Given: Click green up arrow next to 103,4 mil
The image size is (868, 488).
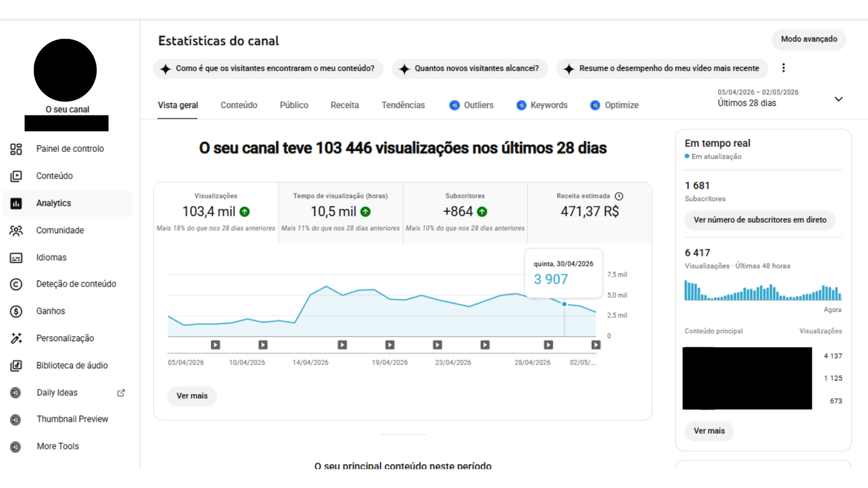Looking at the screenshot, I should coord(245,211).
